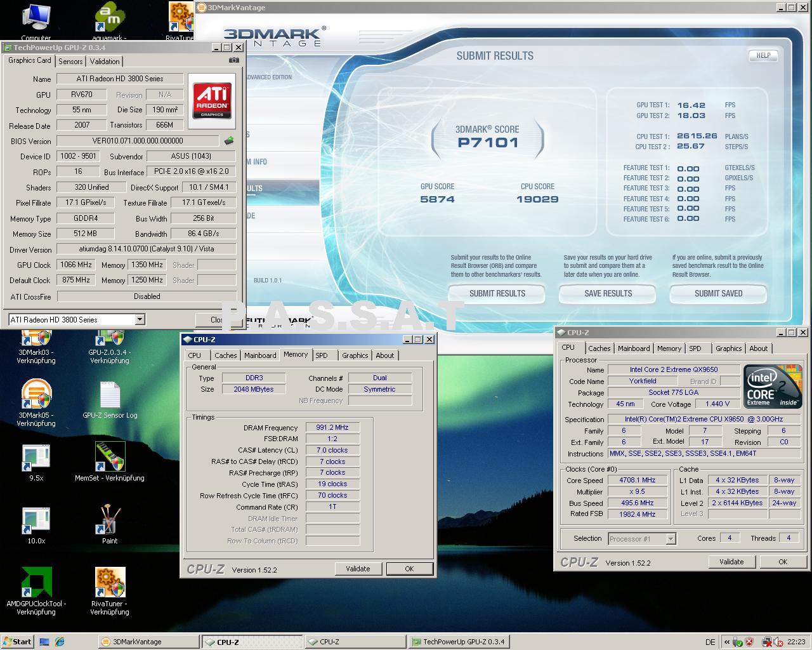812x650 pixels.
Task: Open the aquamark desktop shortcut
Action: click(109, 18)
